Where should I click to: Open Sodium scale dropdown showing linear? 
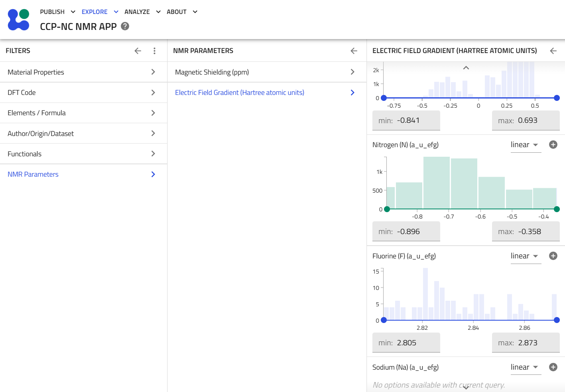[526, 367]
